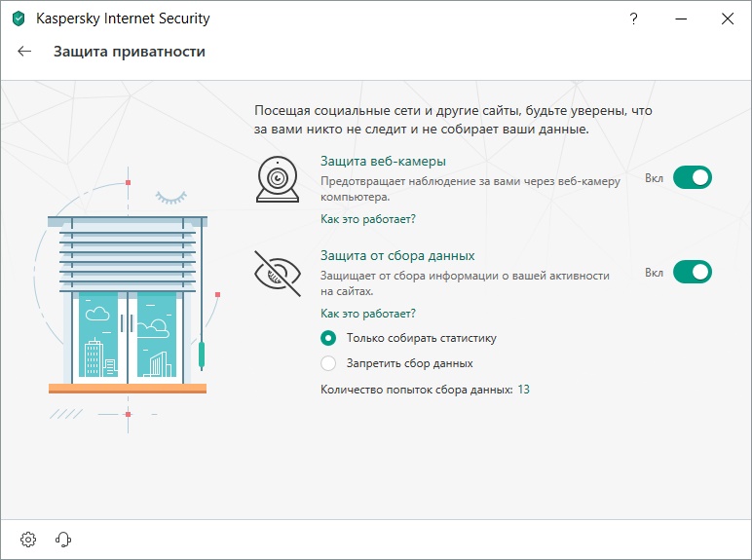The image size is (752, 560).
Task: Turn off the Защита от сбора данных switch
Action: click(692, 273)
